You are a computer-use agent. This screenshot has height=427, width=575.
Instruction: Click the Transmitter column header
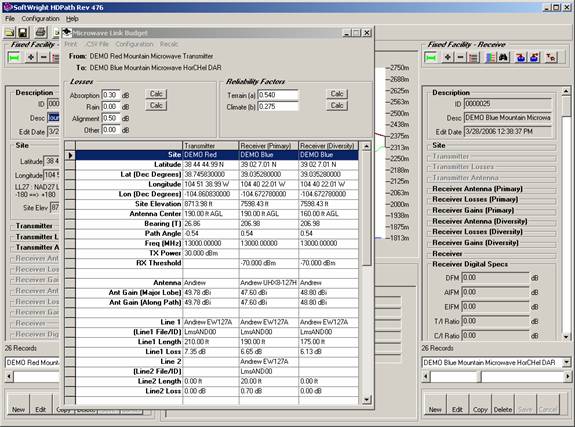point(210,146)
